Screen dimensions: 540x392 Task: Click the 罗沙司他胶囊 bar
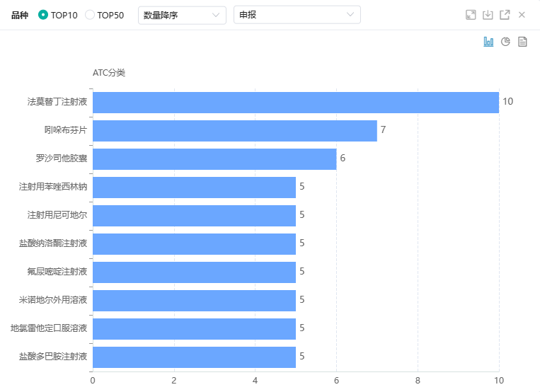click(214, 158)
